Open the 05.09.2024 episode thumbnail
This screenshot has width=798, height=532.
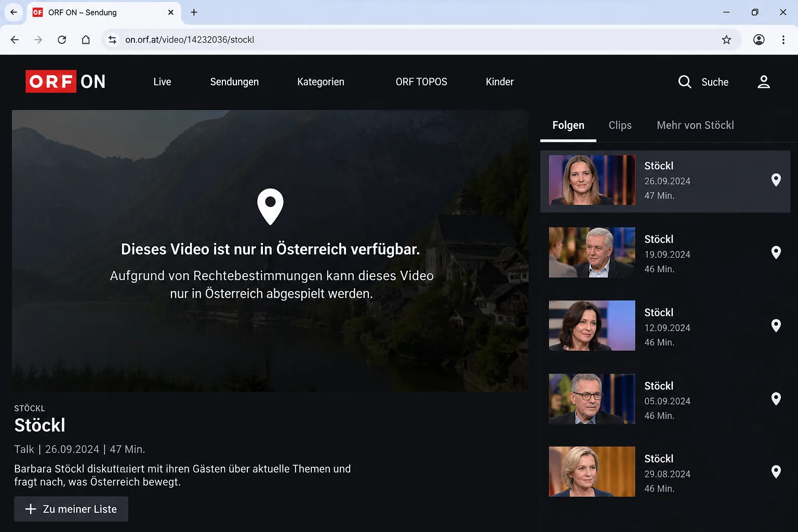click(592, 399)
